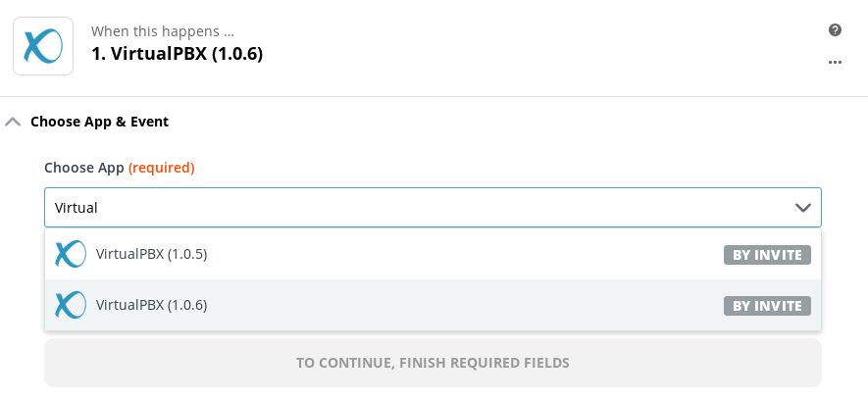Select VirtualPBX (1.0.6) from the list
The height and width of the screenshot is (401, 868).
pos(152,305)
